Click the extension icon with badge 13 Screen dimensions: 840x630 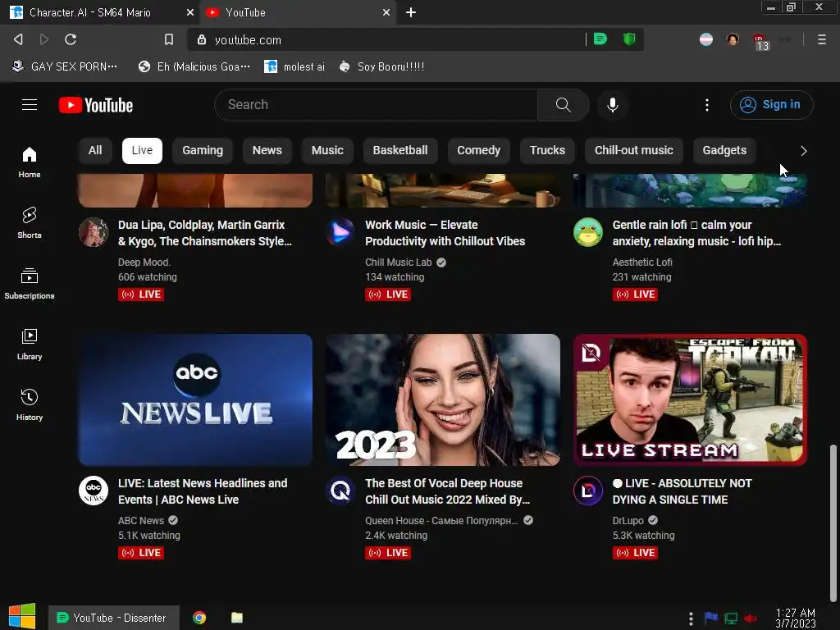[760, 41]
